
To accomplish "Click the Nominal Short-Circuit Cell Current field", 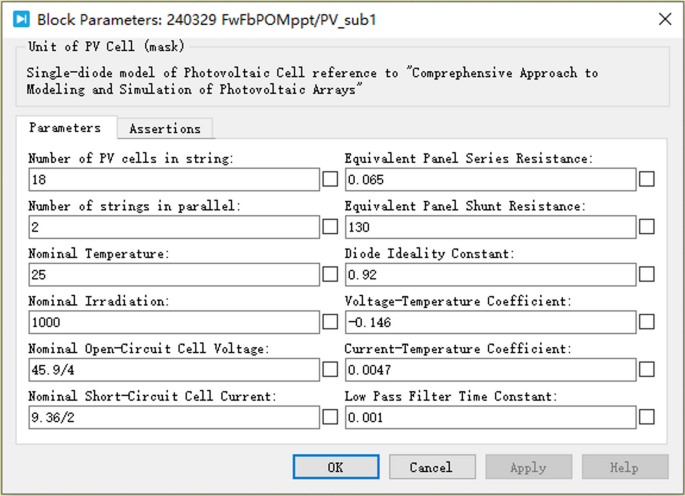I will pos(174,417).
